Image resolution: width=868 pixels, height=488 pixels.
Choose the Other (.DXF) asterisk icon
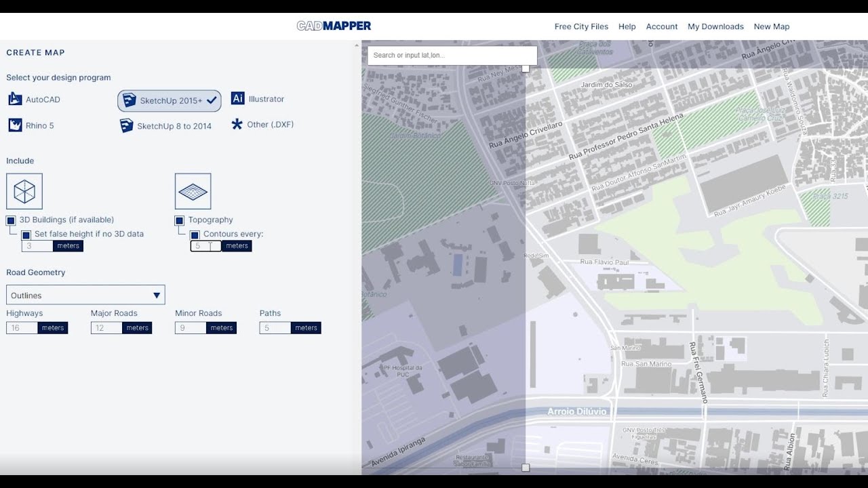[x=237, y=124]
